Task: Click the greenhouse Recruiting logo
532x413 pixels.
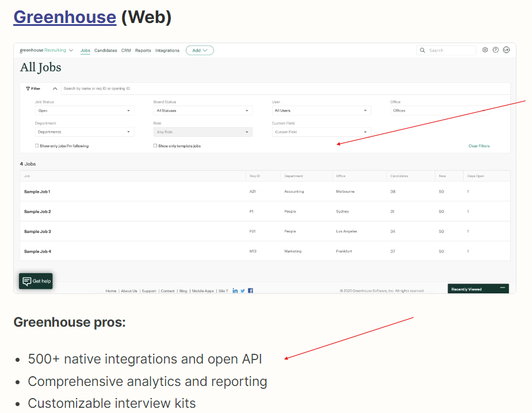Action: point(43,50)
